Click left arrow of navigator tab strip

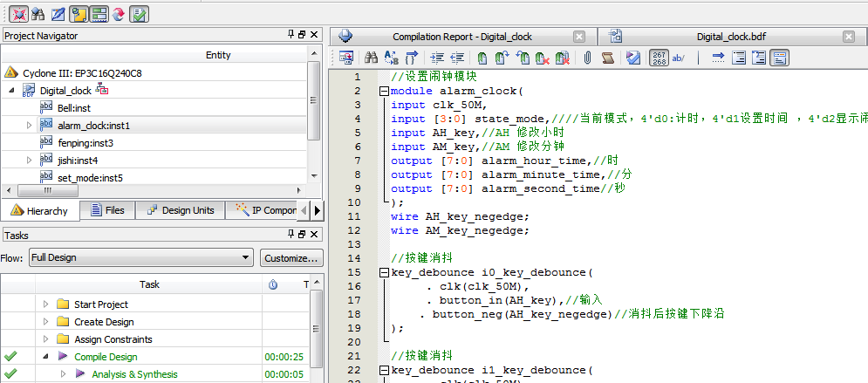click(304, 210)
